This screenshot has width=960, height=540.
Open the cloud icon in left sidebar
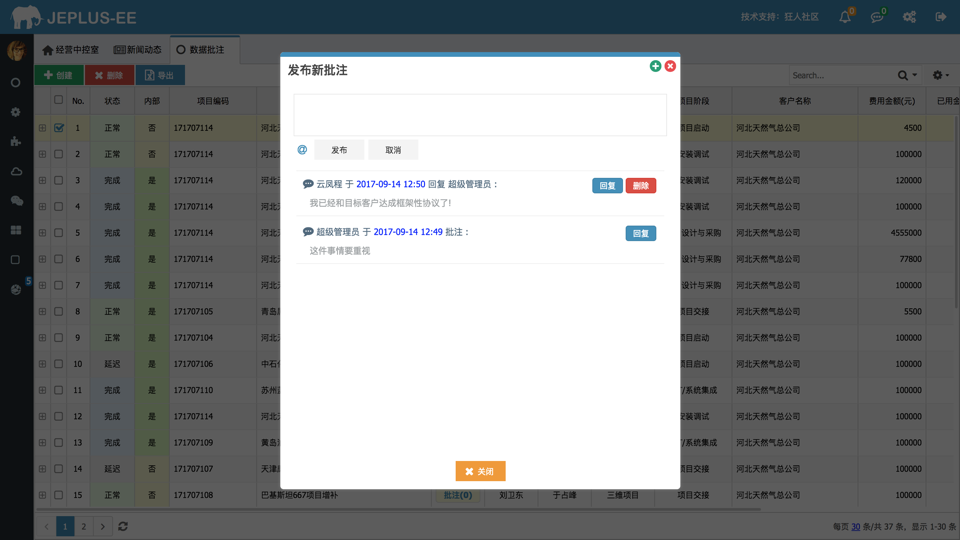pos(16,171)
